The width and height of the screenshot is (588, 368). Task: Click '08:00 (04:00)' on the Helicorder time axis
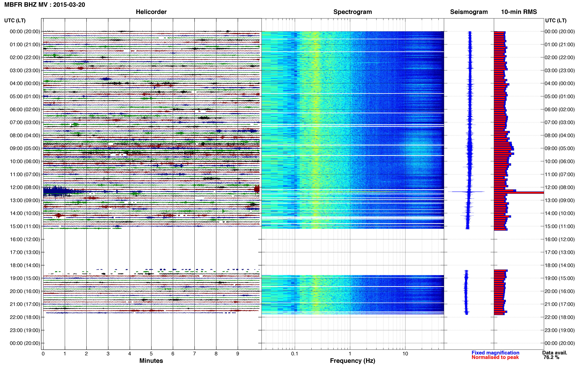pyautogui.click(x=25, y=135)
